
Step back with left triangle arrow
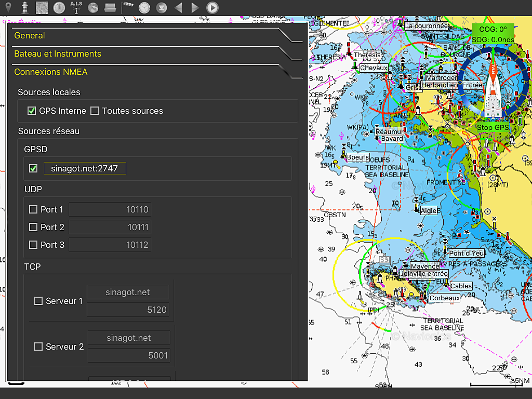pos(179,7)
